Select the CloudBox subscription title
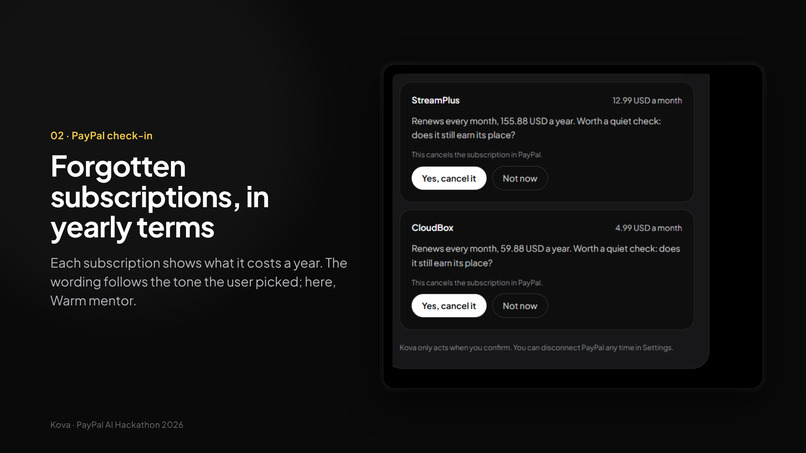This screenshot has height=453, width=806. click(432, 228)
